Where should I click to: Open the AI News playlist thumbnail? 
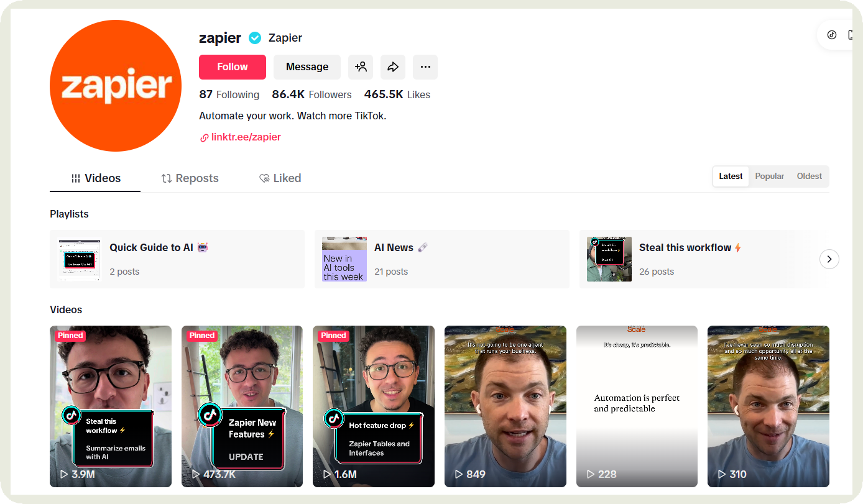pyautogui.click(x=344, y=259)
